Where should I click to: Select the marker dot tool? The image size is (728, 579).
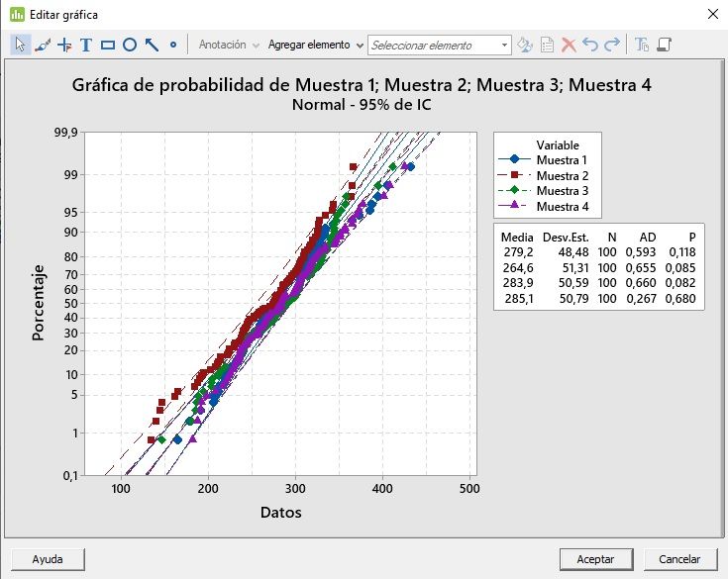tap(173, 45)
